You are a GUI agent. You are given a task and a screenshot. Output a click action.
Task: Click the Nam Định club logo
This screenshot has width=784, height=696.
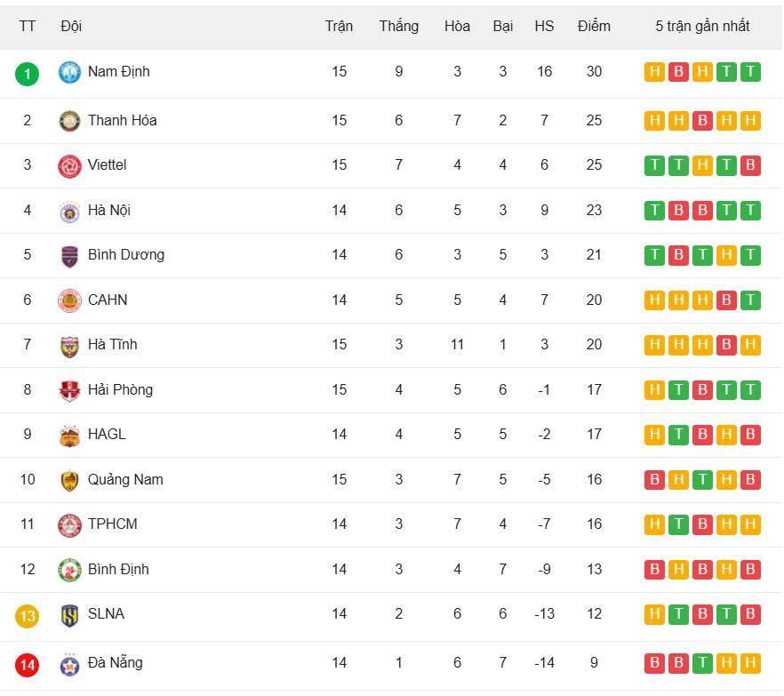coord(69,72)
